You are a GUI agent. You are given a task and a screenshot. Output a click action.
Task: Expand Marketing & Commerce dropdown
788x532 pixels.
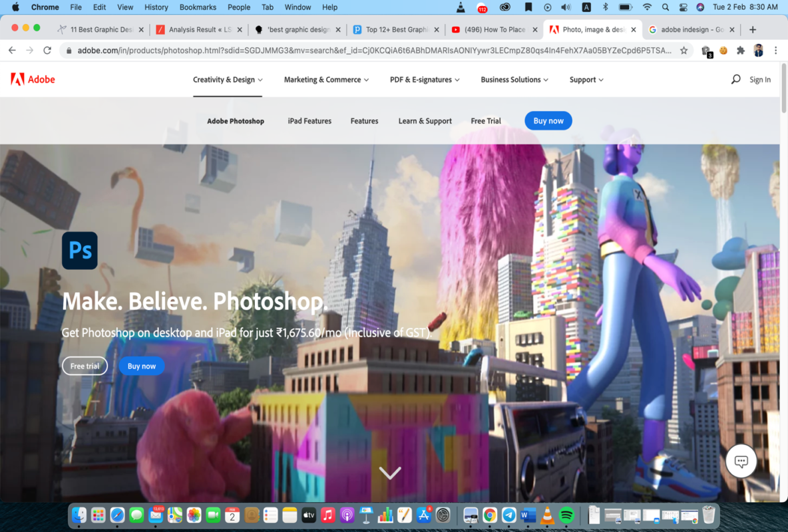[x=326, y=79]
